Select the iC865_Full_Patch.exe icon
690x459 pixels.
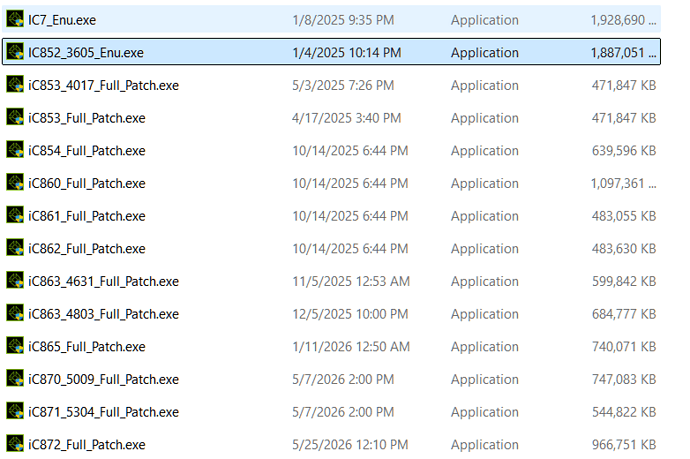point(15,346)
